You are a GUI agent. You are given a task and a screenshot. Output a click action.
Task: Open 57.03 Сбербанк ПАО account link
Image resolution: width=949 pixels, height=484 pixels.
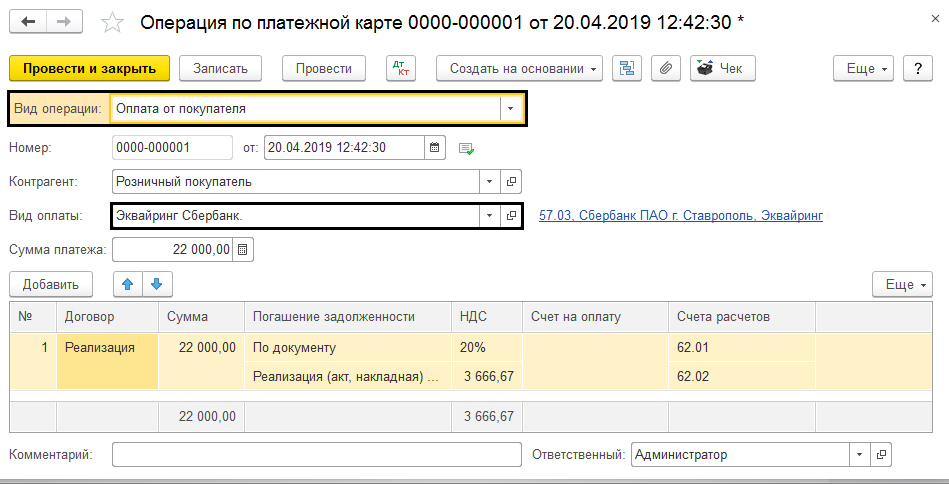[x=680, y=215]
